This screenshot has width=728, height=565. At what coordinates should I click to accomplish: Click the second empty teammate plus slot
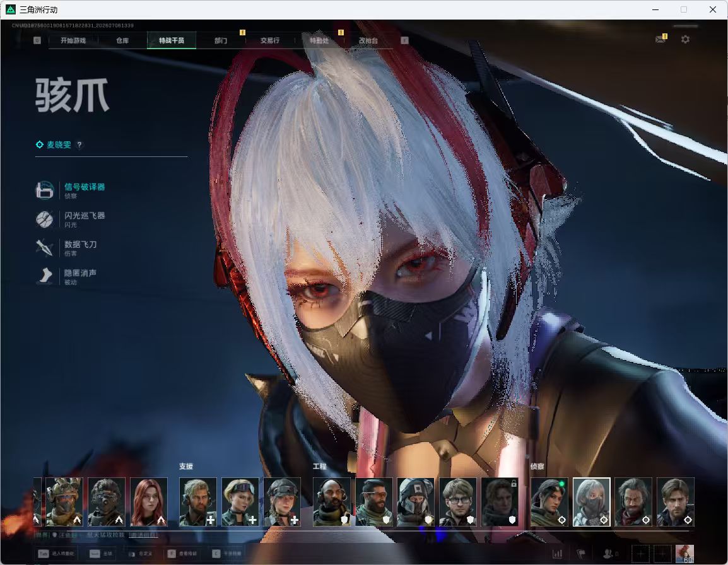pyautogui.click(x=662, y=554)
